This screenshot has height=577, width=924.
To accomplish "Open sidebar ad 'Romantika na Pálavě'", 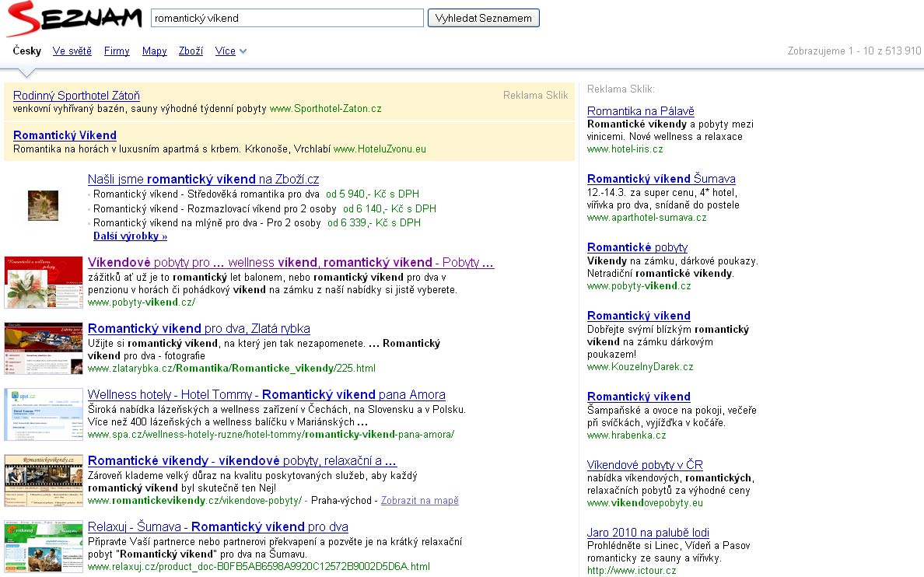I will pos(641,110).
